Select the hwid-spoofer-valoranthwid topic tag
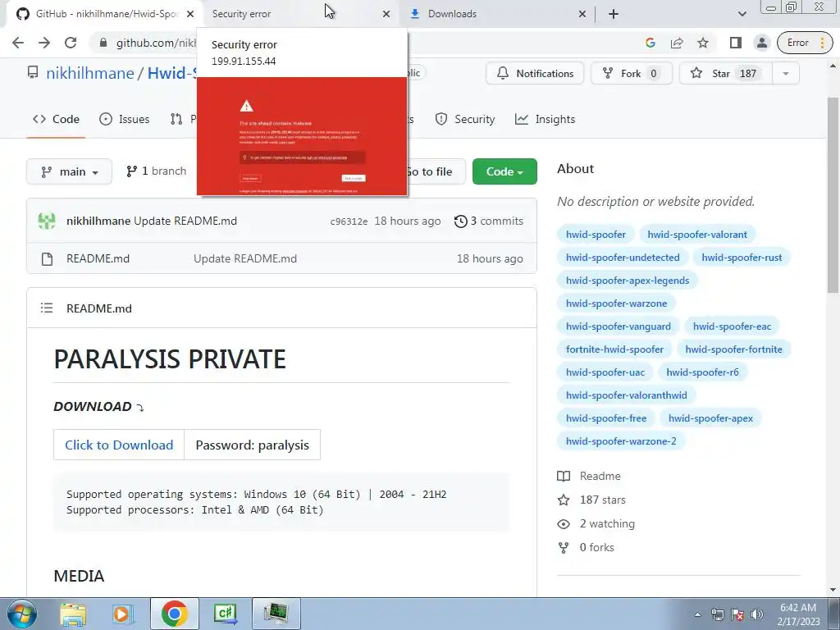 (x=626, y=395)
